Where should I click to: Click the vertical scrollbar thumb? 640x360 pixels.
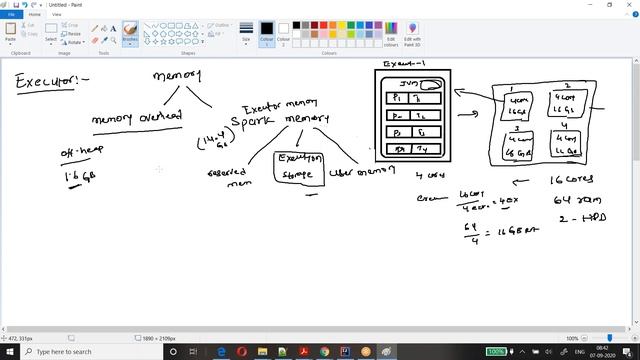pyautogui.click(x=636, y=112)
